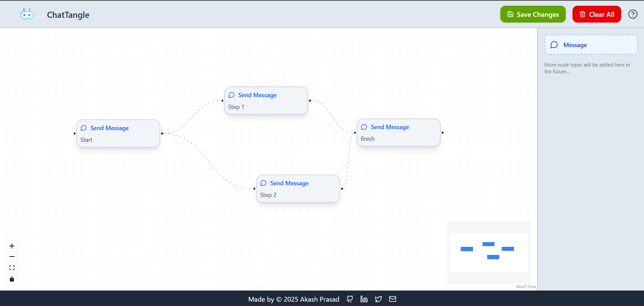Select the Message node type in sidebar

pos(591,45)
